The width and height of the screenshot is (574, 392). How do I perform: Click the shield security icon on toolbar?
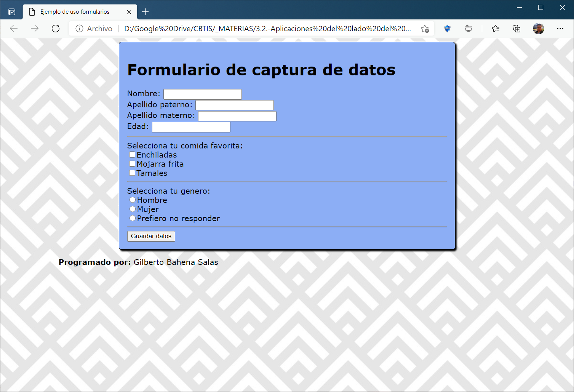click(x=447, y=29)
